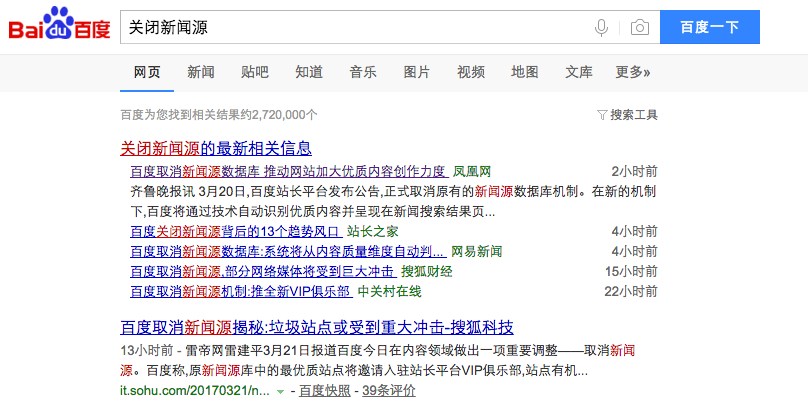Open the 百度快照 cached page link
Screen dimensions: 808x401
pos(325,391)
